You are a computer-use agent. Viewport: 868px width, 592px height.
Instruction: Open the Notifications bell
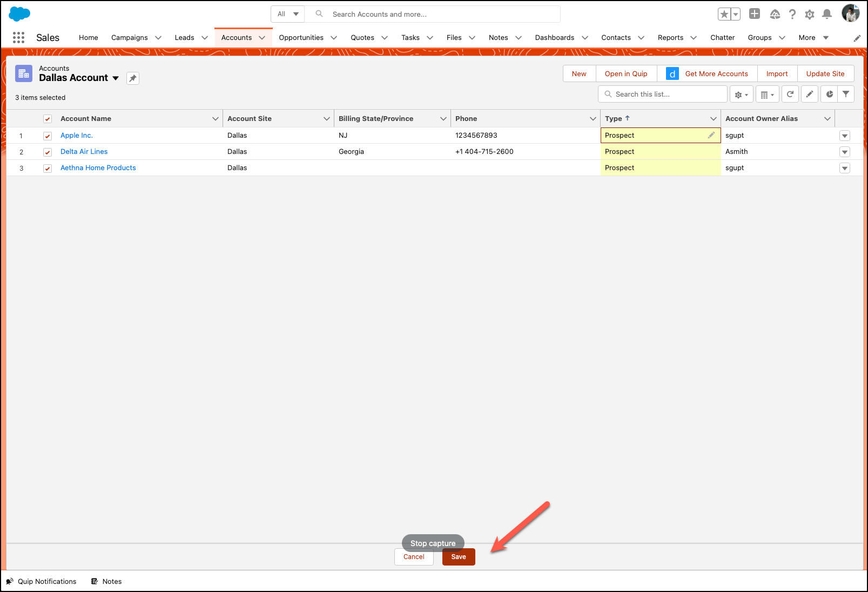pyautogui.click(x=827, y=14)
